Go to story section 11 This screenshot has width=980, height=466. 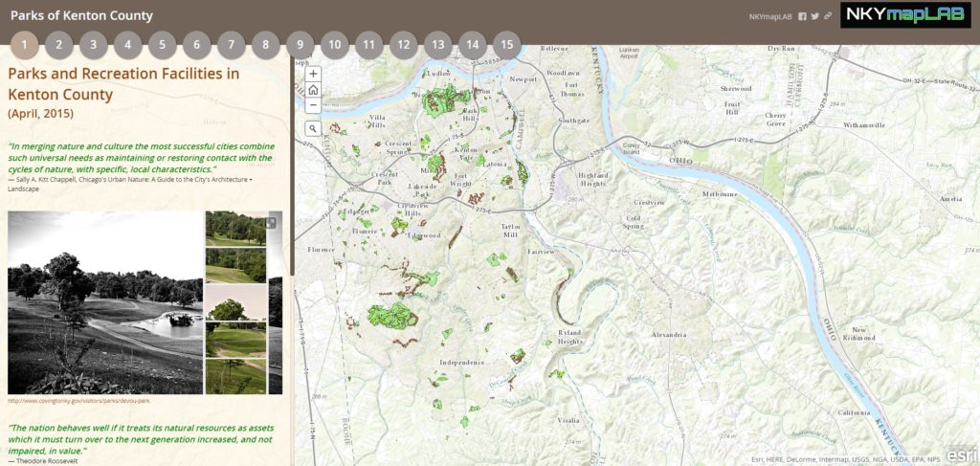tap(368, 45)
